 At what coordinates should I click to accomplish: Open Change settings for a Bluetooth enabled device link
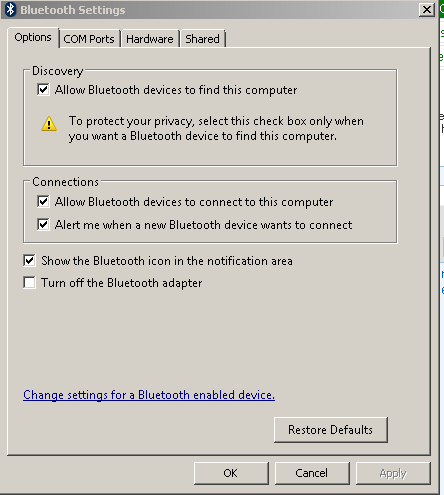pos(149,395)
